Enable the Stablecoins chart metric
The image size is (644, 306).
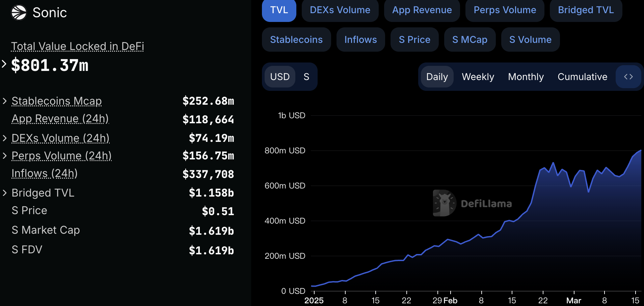296,40
